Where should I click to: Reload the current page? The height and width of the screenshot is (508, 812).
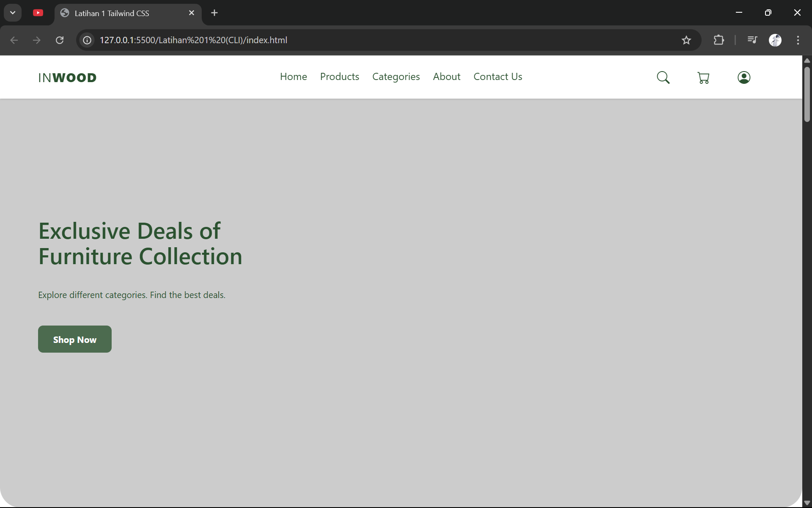60,40
